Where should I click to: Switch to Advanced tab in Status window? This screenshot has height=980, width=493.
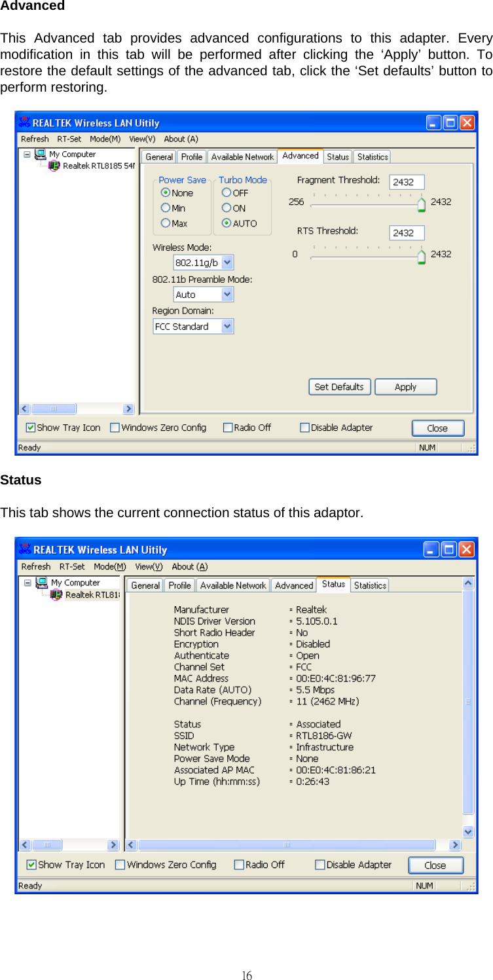pos(294,585)
